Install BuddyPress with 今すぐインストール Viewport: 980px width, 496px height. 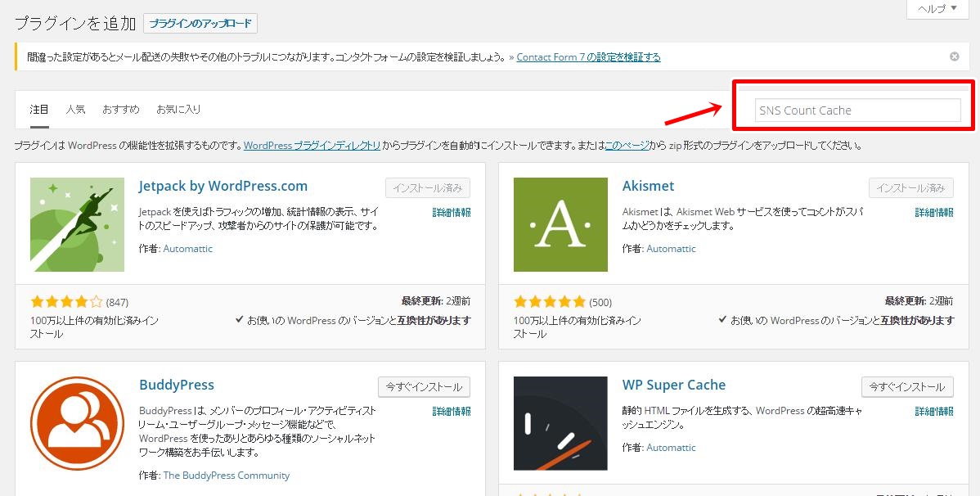425,386
